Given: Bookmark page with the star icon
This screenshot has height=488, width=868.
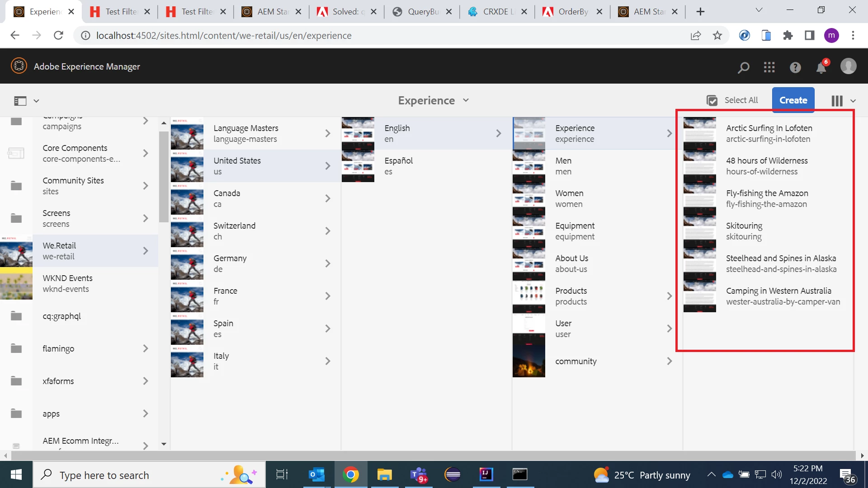Looking at the screenshot, I should 717,36.
